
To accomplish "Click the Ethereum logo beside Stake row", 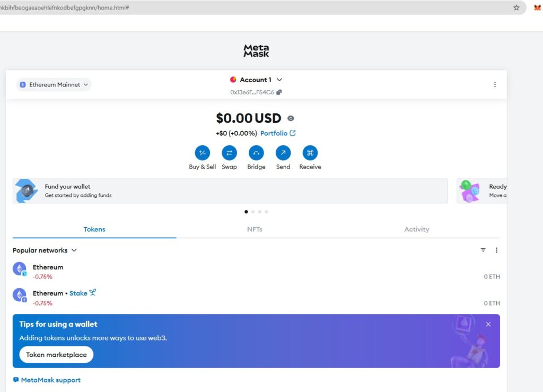I will tap(20, 295).
